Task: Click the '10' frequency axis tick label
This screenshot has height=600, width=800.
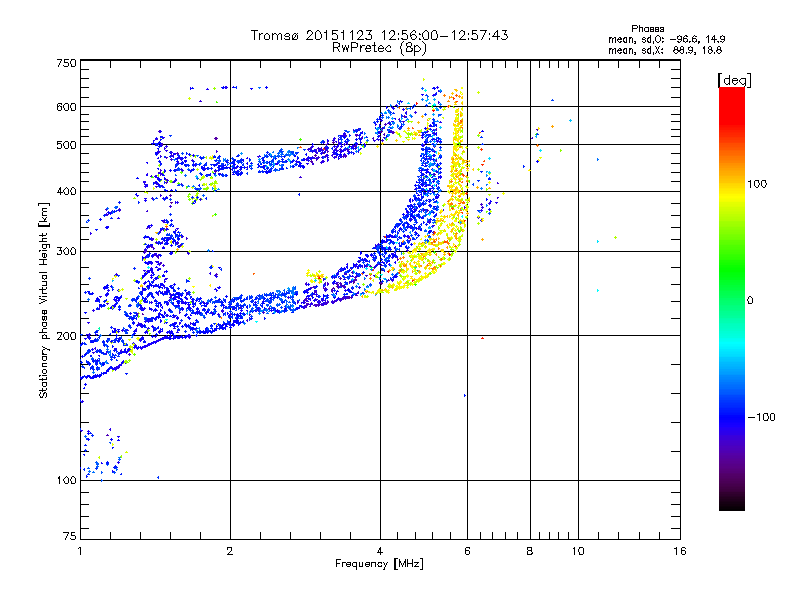Action: (x=578, y=551)
